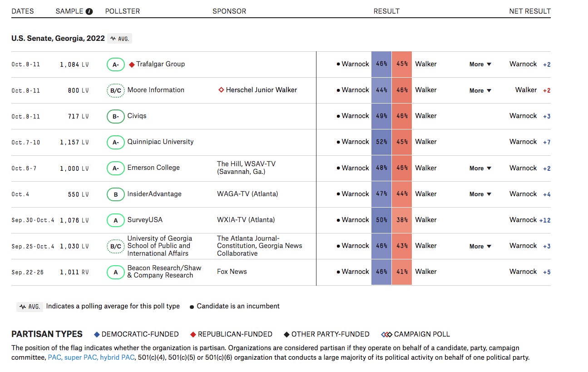Click the A- grade badge for Quinnipiac University
The width and height of the screenshot is (588, 372).
(x=116, y=142)
